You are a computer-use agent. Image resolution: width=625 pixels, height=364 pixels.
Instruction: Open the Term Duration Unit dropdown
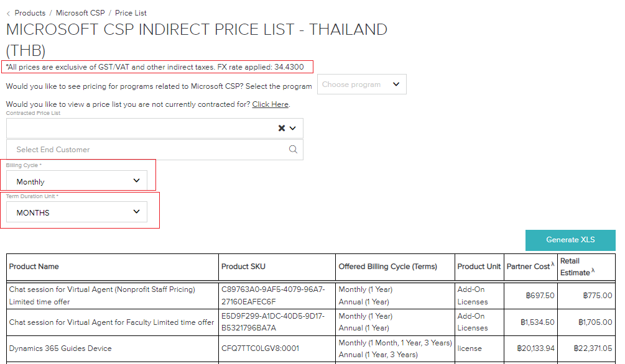[x=76, y=212]
